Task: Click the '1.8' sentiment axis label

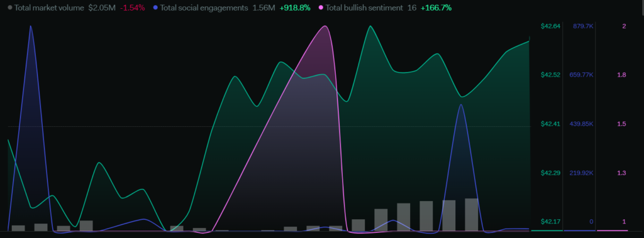Action: 622,75
